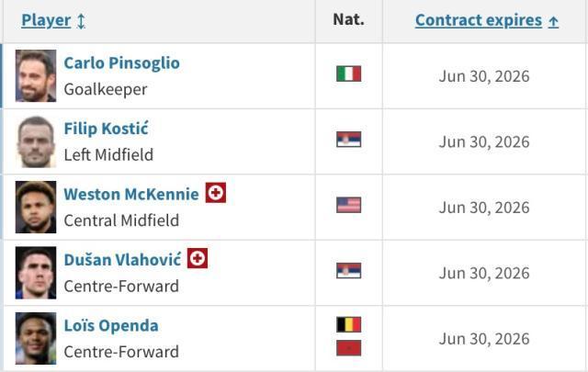Open Weston McKennie's profile link
Screen dimensions: 588x372
click(x=130, y=195)
